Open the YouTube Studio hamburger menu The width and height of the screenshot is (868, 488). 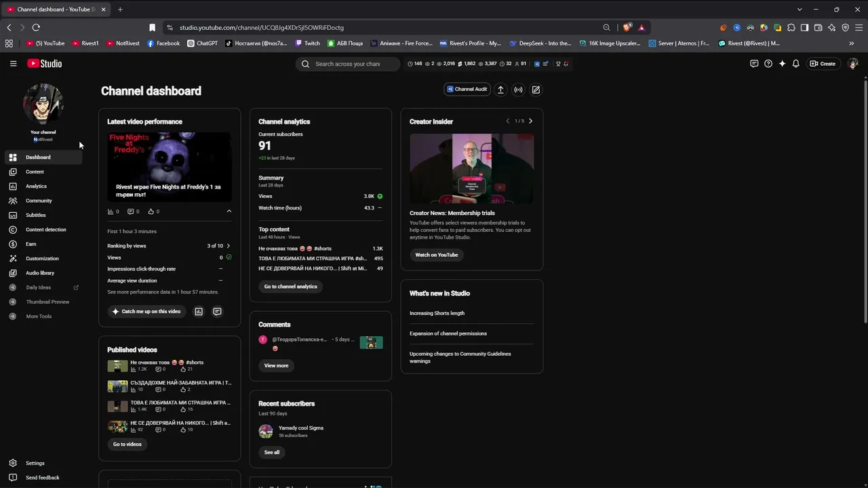[13, 64]
